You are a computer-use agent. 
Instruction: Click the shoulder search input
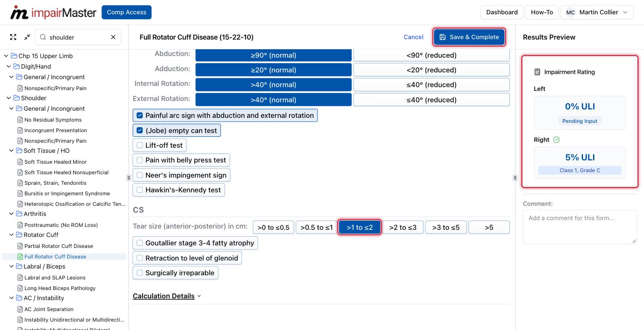tap(78, 37)
